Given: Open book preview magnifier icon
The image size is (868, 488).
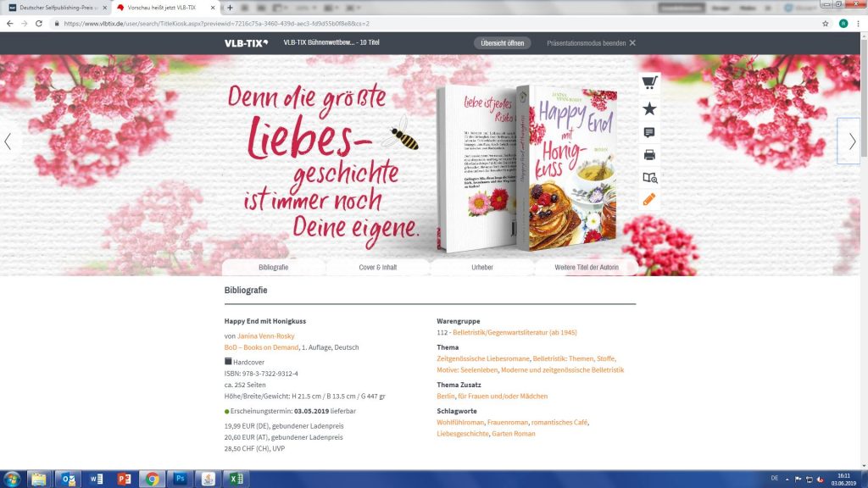Looking at the screenshot, I should click(x=650, y=178).
